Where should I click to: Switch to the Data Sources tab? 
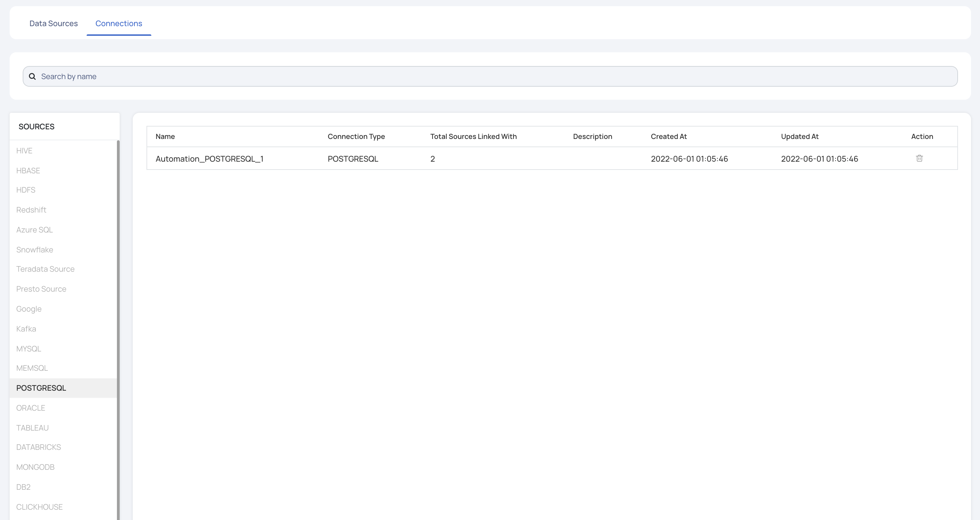click(53, 24)
